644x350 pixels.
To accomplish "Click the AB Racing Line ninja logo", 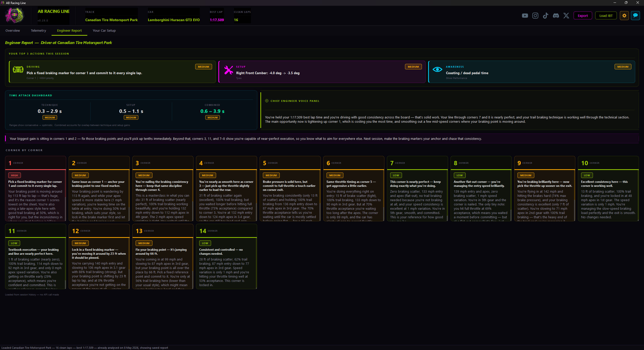I will click(x=15, y=16).
